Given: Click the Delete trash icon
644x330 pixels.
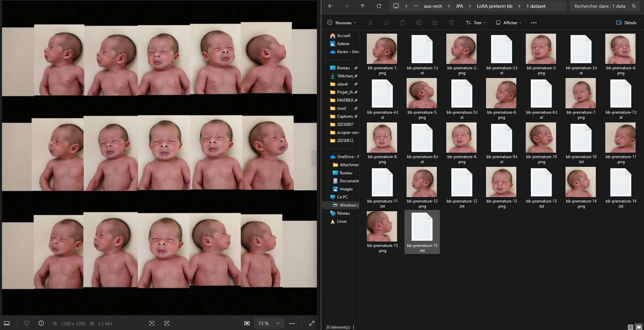Looking at the screenshot, I should [x=451, y=23].
